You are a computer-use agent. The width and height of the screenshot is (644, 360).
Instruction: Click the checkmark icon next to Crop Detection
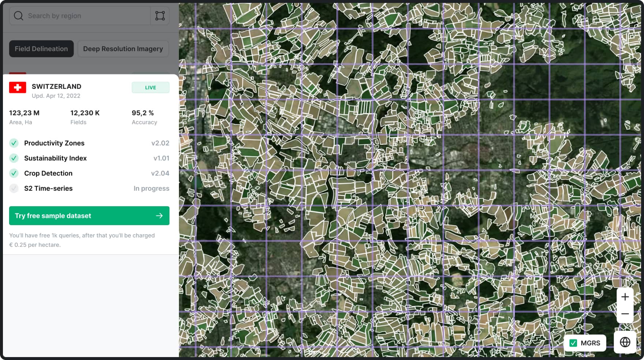click(14, 173)
